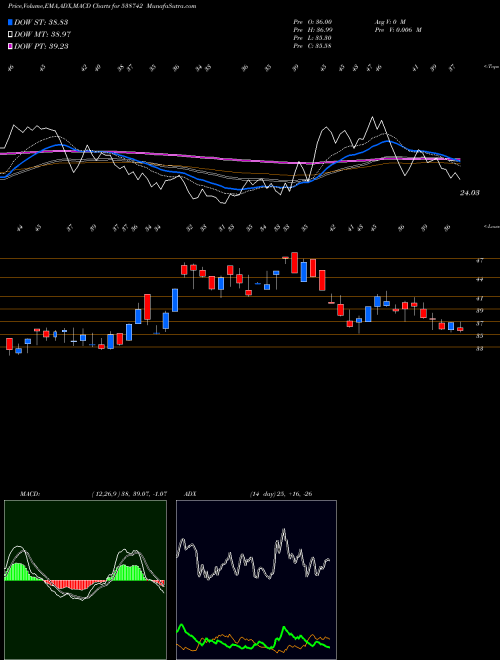500x660 pixels.
Task: Click the 'Avg V: 0 M' volume text
Action: tap(389, 21)
